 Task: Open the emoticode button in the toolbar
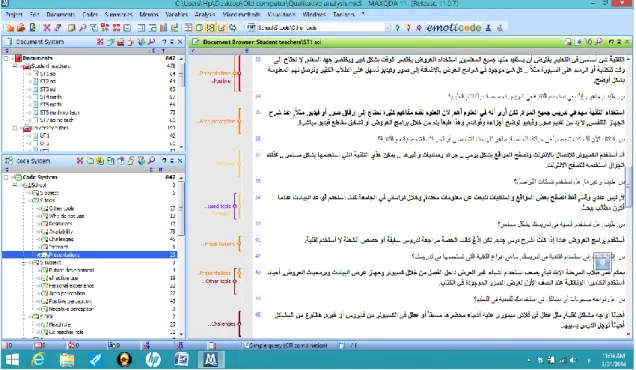click(x=454, y=28)
